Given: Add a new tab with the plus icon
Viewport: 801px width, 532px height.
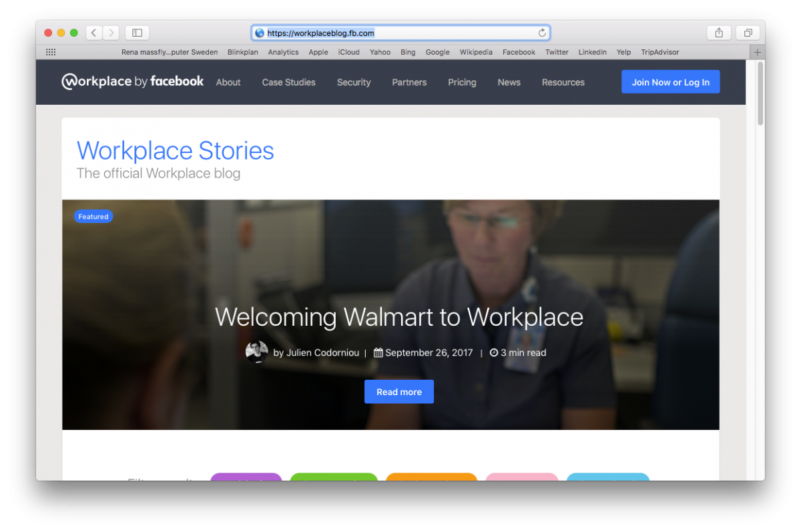Looking at the screenshot, I should pyautogui.click(x=758, y=52).
